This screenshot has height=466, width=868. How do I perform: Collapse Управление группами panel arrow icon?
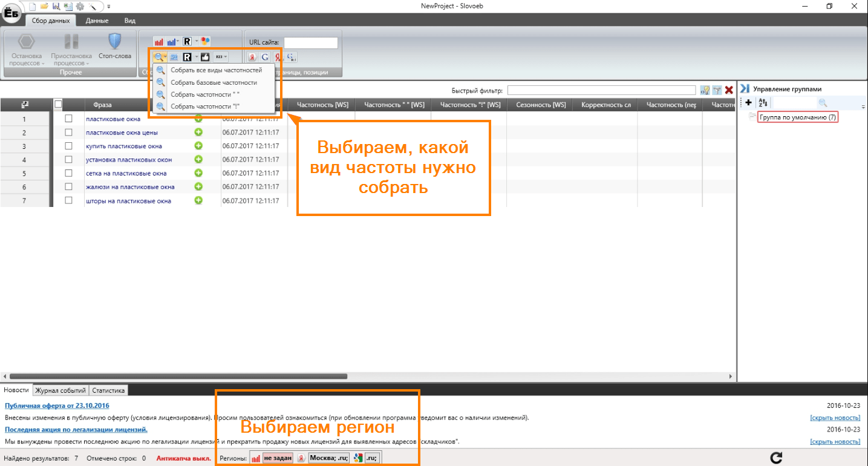(x=745, y=89)
